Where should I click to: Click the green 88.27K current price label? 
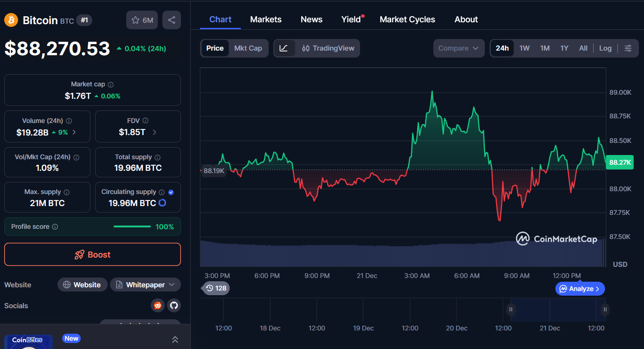click(x=620, y=162)
